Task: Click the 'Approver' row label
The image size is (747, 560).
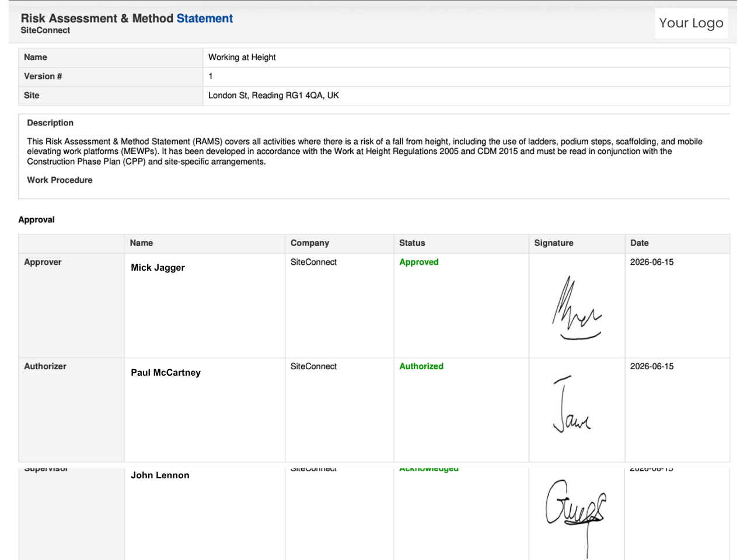Action: (43, 262)
